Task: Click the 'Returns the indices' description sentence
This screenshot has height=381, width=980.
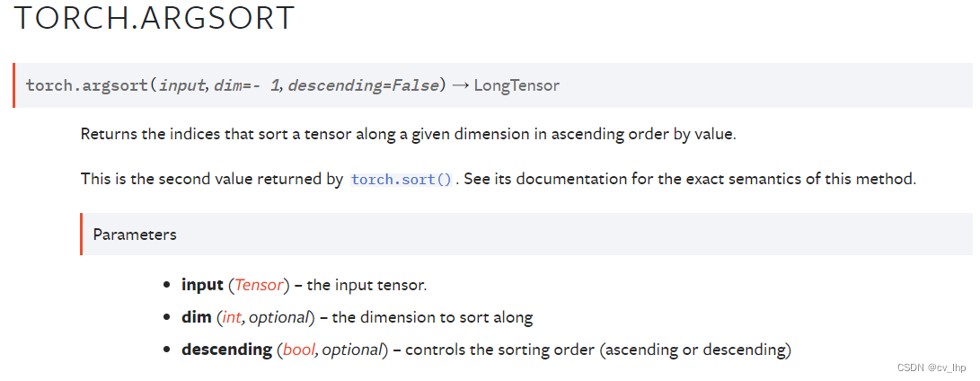Action: 409,135
